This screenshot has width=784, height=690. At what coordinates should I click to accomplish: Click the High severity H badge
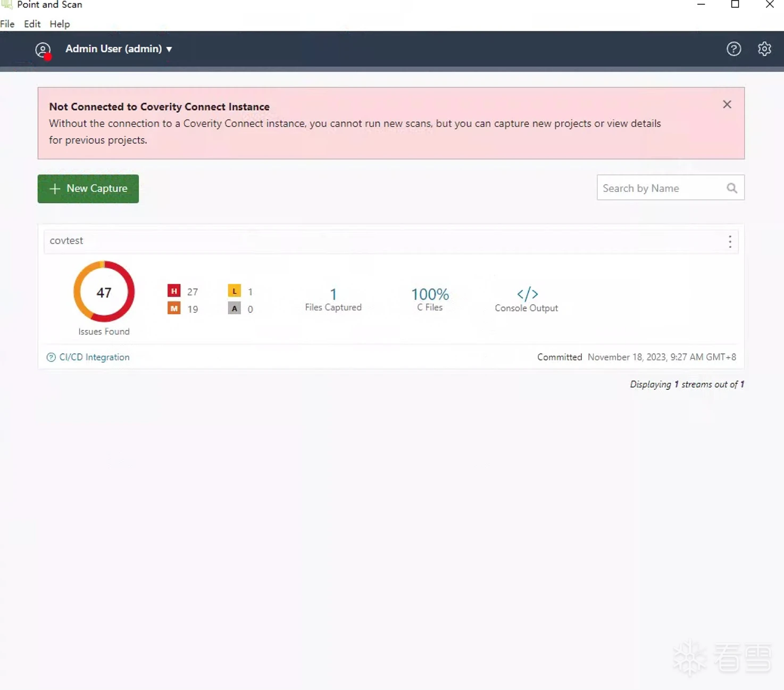coord(174,291)
